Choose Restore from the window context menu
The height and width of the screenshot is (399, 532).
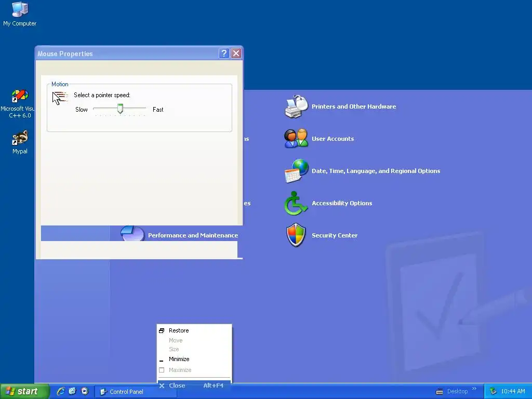[x=194, y=330]
